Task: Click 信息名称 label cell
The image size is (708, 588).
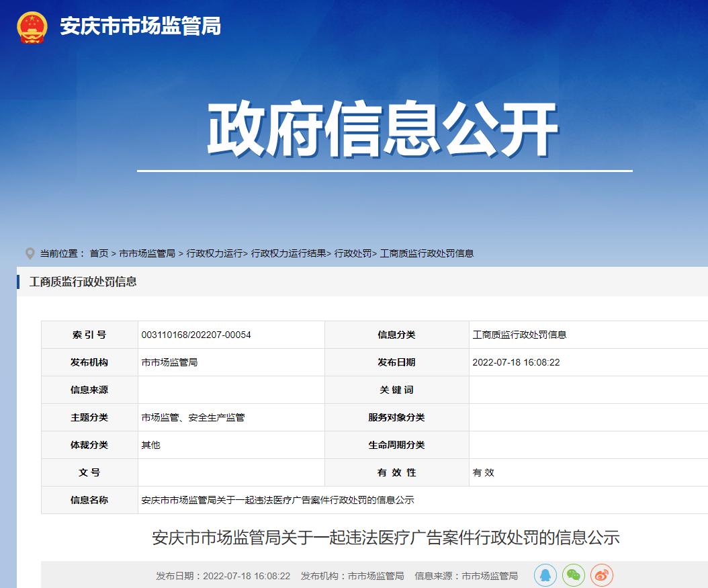Action: [x=89, y=500]
